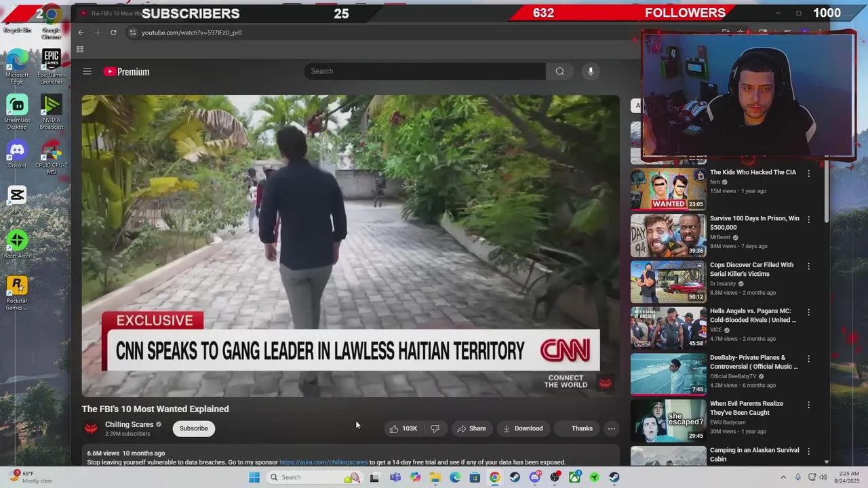This screenshot has height=488, width=868.
Task: Open more actions ellipsis under the video
Action: tap(612, 428)
